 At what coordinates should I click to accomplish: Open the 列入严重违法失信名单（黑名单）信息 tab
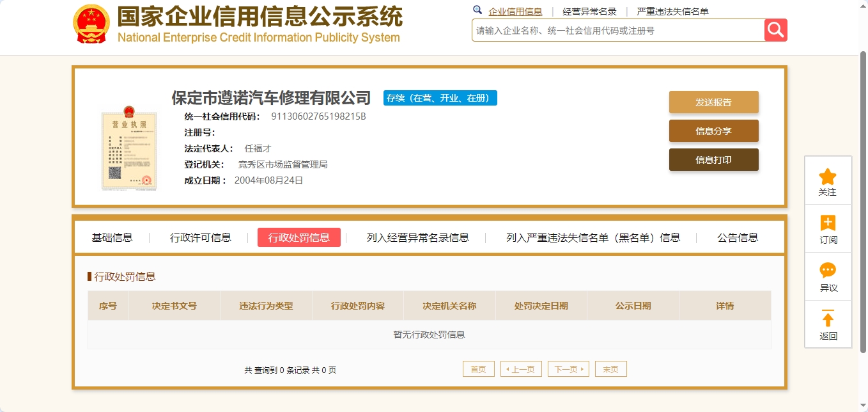(x=593, y=237)
